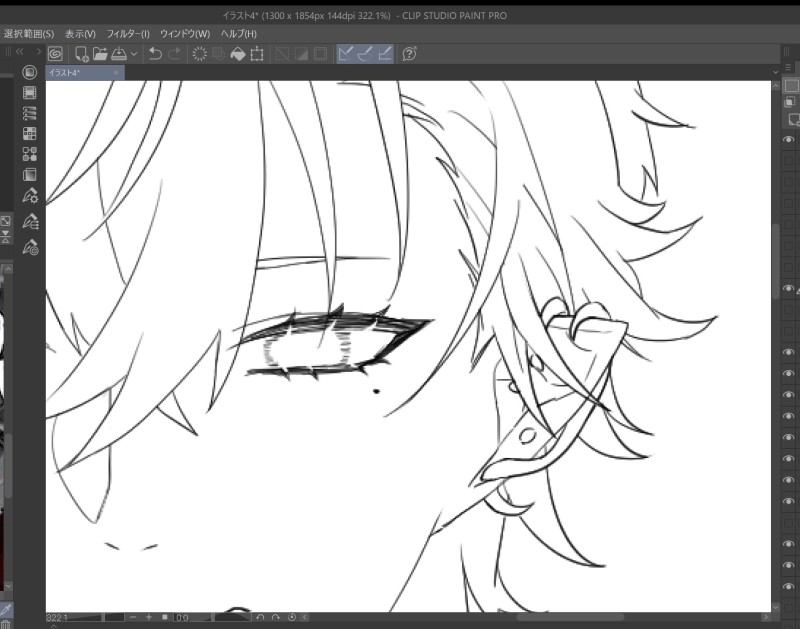Open the film-strip palette icon in left dock

[x=30, y=92]
